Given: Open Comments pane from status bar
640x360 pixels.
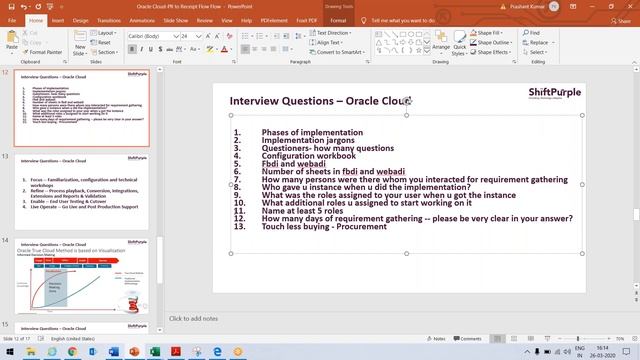Looking at the screenshot, I should click(x=467, y=339).
